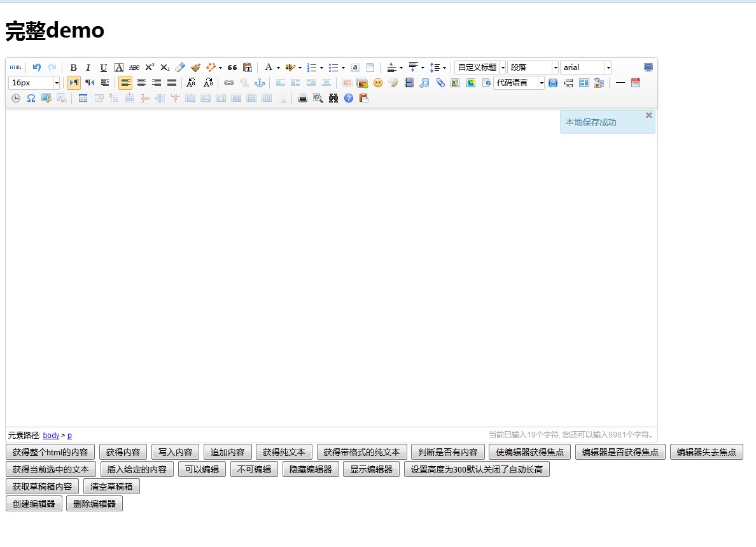Click the 获得内容 button
Screen dimensions: 756x547
pos(123,451)
